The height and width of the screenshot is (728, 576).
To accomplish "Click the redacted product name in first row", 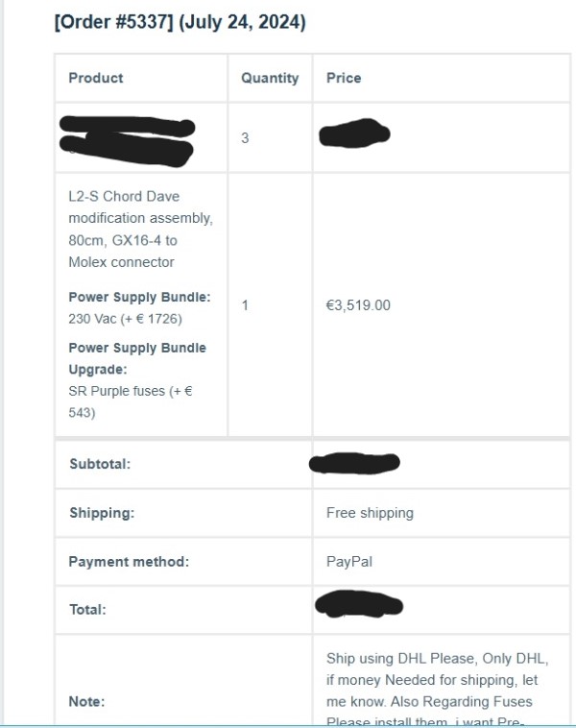I will (x=128, y=138).
